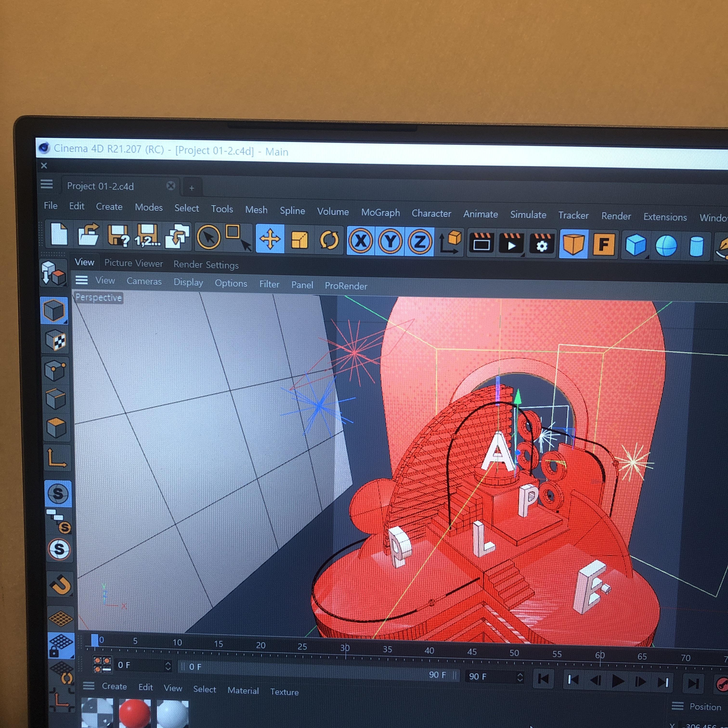Toggle Enable Snap in left sidebar

tap(61, 585)
